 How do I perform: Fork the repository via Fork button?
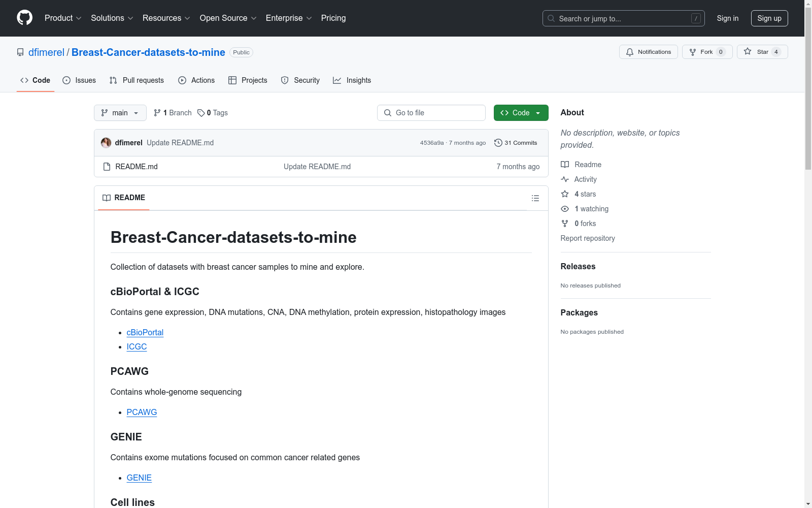click(x=707, y=52)
